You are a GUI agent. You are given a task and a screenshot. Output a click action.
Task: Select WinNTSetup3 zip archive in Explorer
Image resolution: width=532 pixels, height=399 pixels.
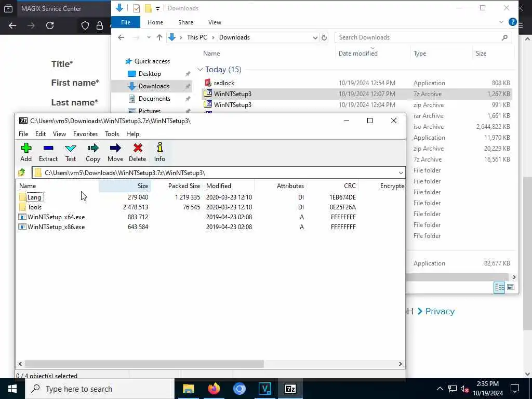(x=356, y=105)
